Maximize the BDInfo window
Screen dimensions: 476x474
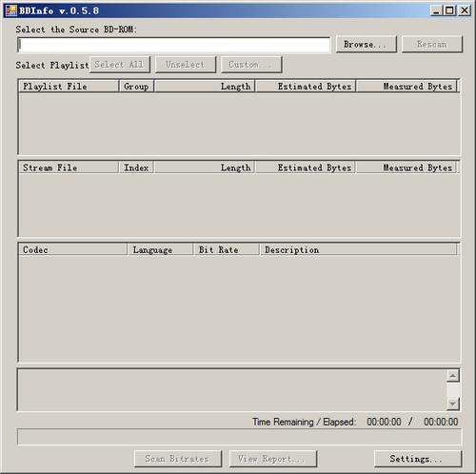(x=449, y=10)
